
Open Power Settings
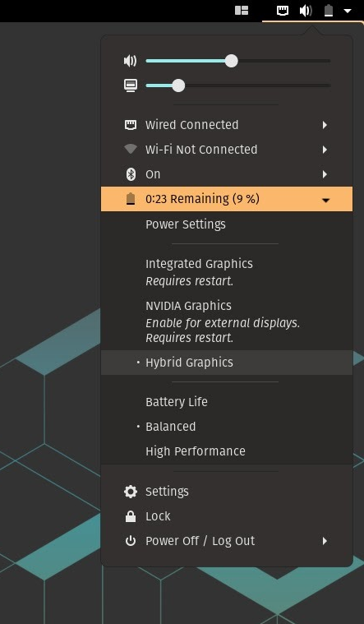point(227,224)
